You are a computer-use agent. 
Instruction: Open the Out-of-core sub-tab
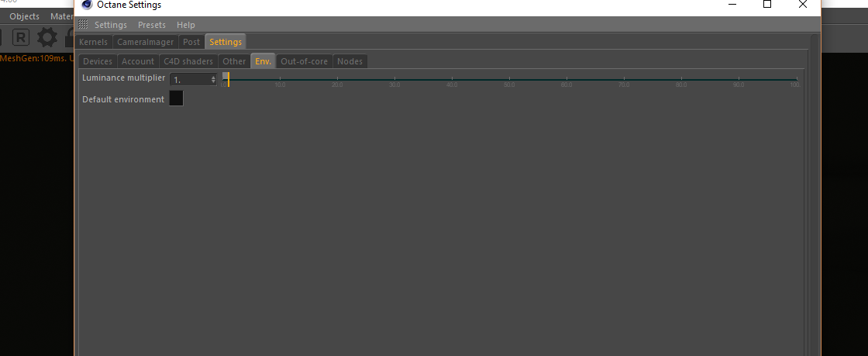[304, 61]
